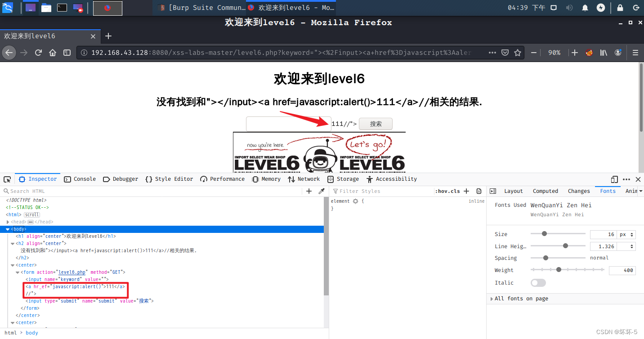
Task: Switch to Burp Suite window in taskbar
Action: 201,8
